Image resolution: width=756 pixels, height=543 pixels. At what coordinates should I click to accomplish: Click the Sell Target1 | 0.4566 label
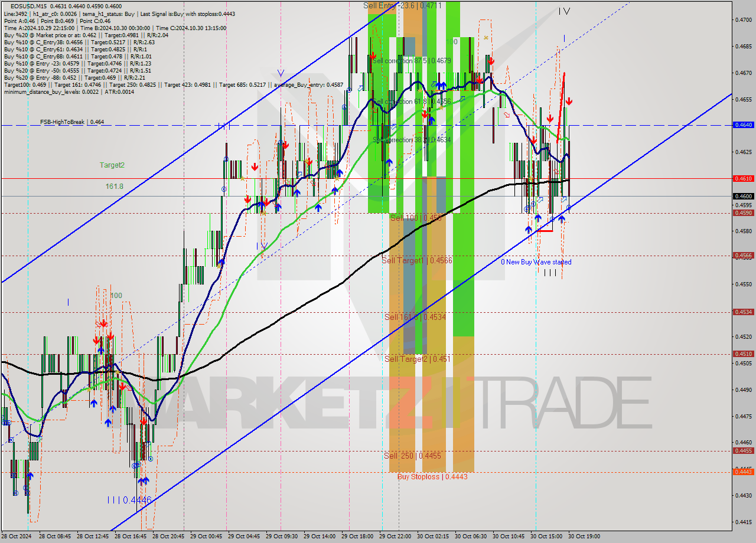click(x=417, y=260)
